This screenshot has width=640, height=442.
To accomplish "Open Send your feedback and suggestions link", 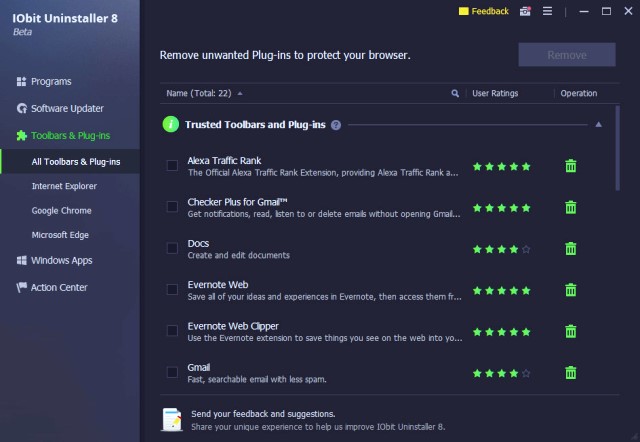I will pos(263,414).
